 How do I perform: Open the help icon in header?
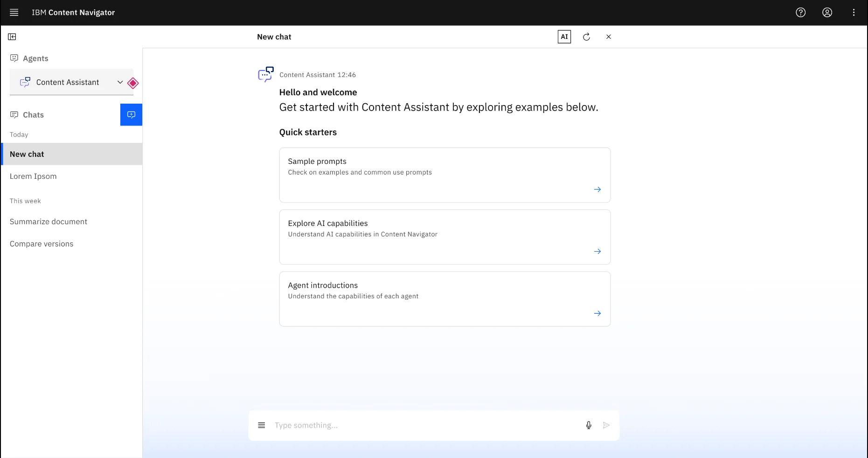coord(800,13)
